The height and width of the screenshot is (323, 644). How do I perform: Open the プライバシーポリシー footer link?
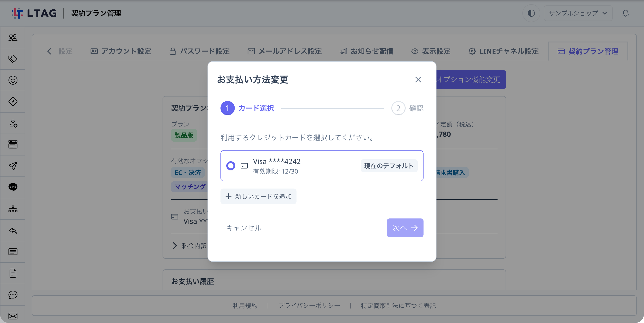(x=309, y=306)
